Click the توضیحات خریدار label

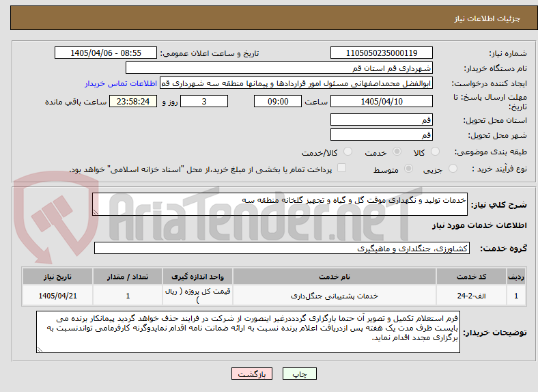point(495,333)
